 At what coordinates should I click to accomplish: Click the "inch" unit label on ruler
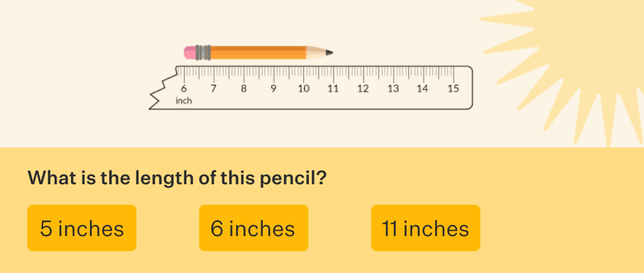[184, 101]
